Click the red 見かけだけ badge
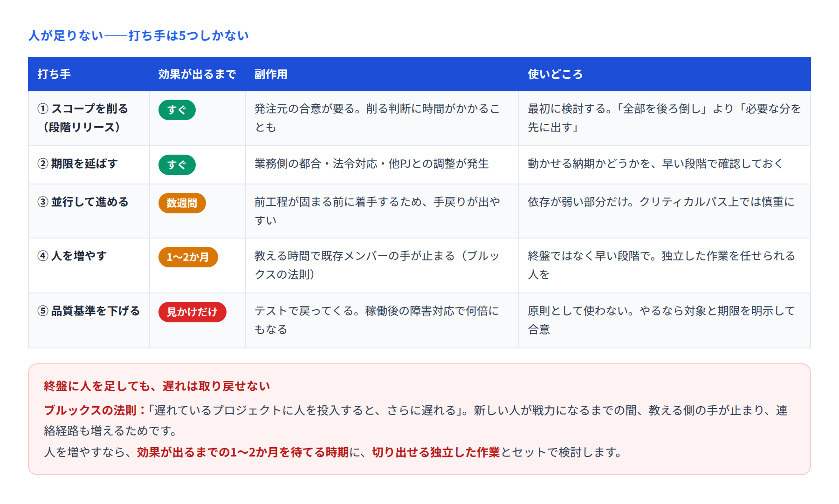Viewport: 839px width, 504px height. (x=192, y=312)
